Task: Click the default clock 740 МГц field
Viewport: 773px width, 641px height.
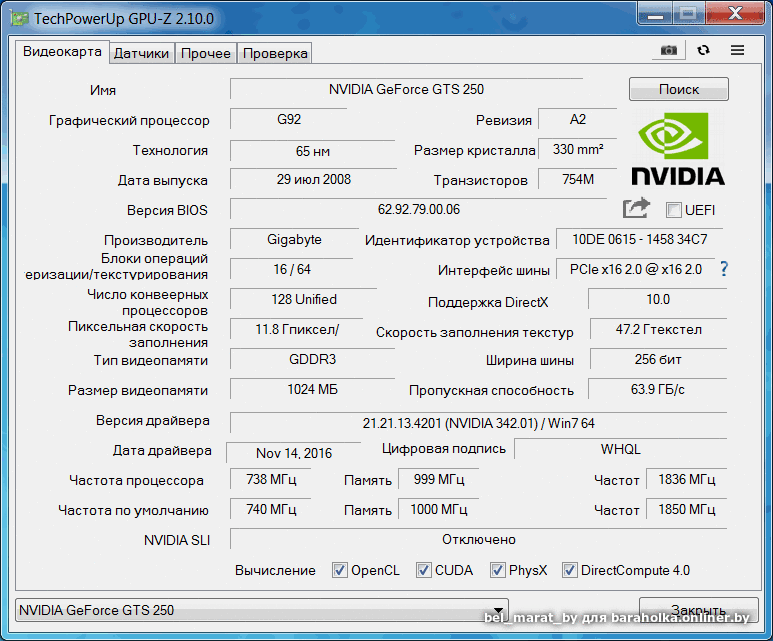Action: pyautogui.click(x=271, y=509)
